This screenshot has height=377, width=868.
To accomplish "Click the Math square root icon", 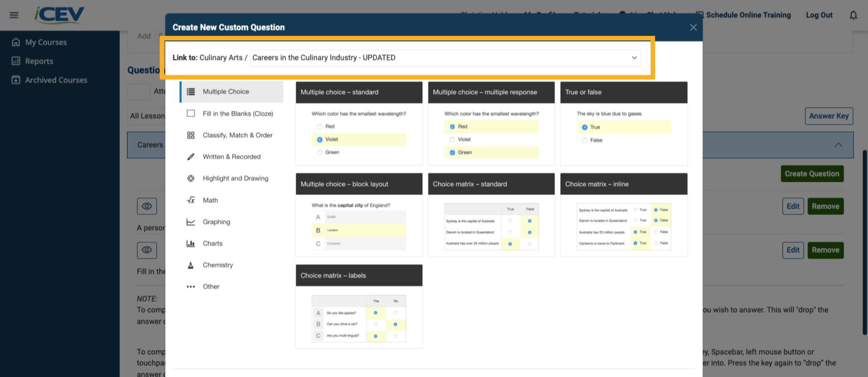I will [x=191, y=200].
